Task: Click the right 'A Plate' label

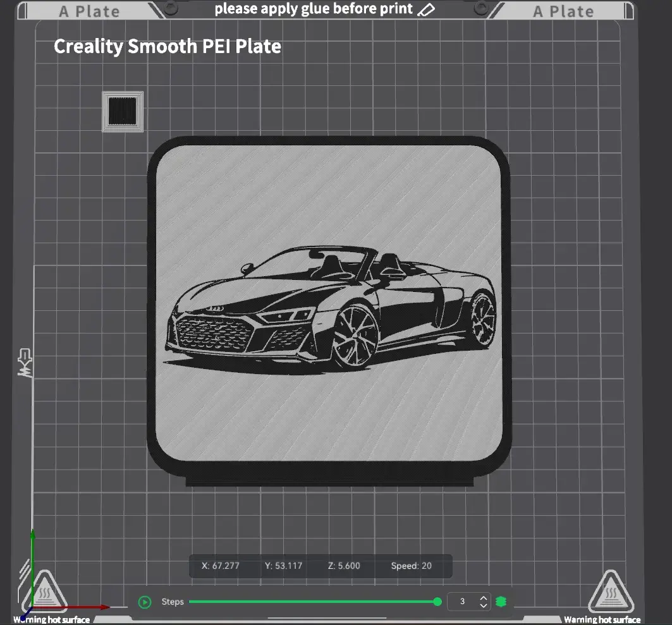Action: click(x=563, y=11)
